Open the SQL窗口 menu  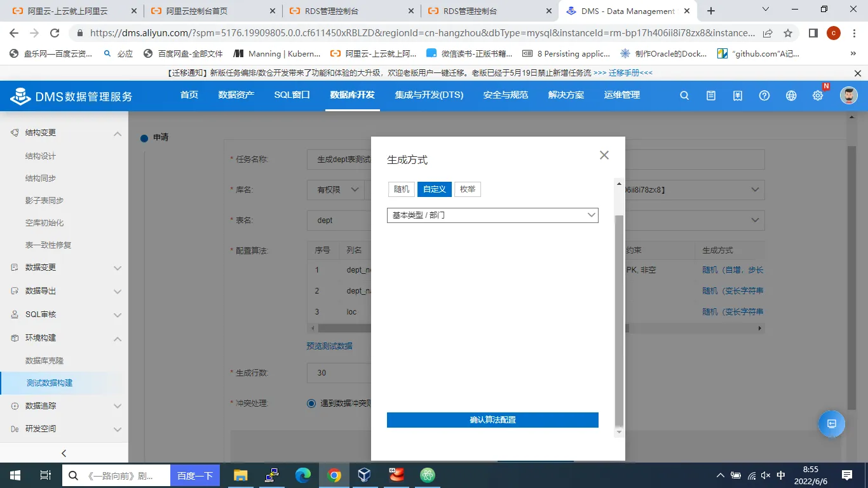click(x=292, y=95)
